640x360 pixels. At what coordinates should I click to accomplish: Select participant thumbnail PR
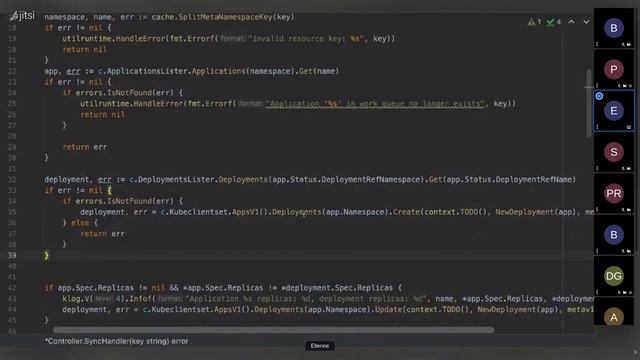pyautogui.click(x=614, y=193)
